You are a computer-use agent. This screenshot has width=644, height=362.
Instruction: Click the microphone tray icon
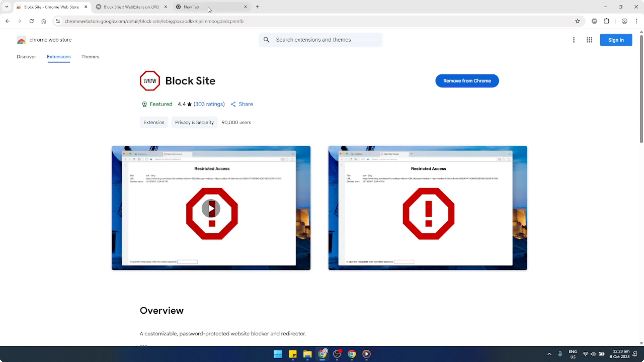(560, 354)
